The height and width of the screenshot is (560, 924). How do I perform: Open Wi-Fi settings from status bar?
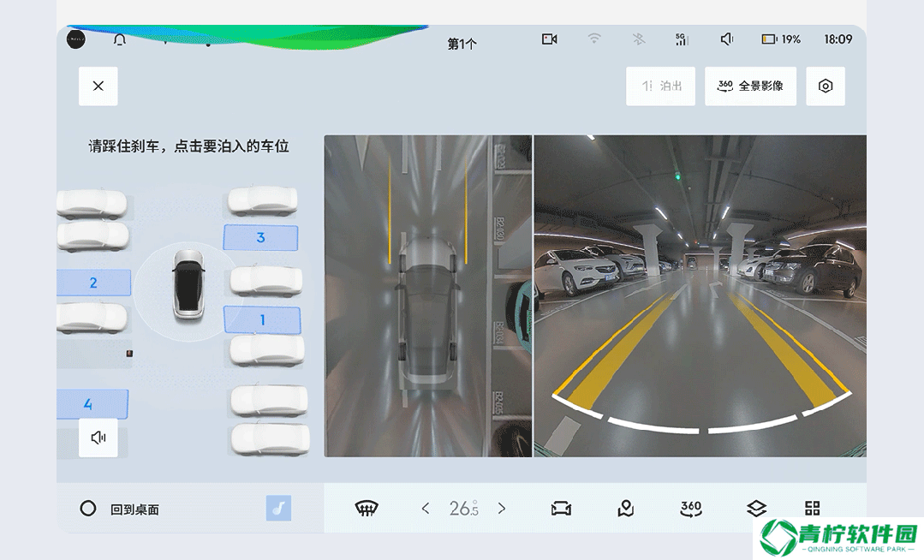[594, 39]
